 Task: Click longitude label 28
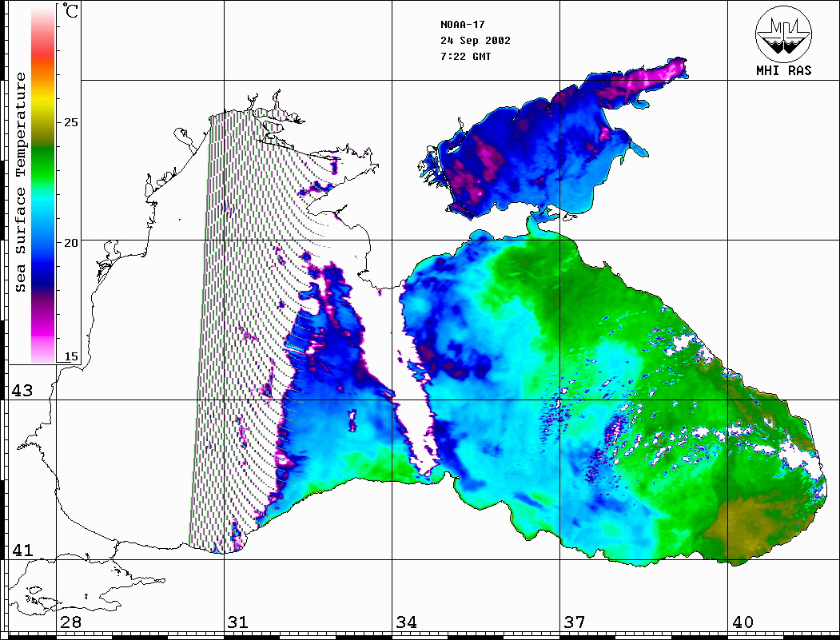pyautogui.click(x=70, y=622)
